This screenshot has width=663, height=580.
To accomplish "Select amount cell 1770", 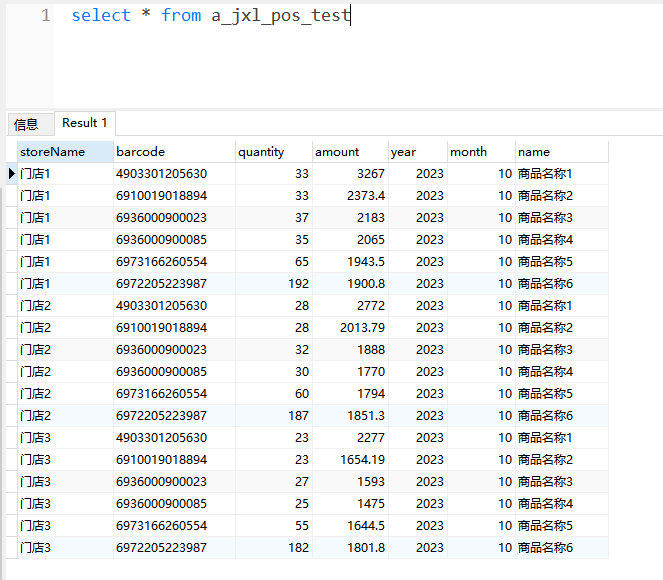I will [350, 372].
